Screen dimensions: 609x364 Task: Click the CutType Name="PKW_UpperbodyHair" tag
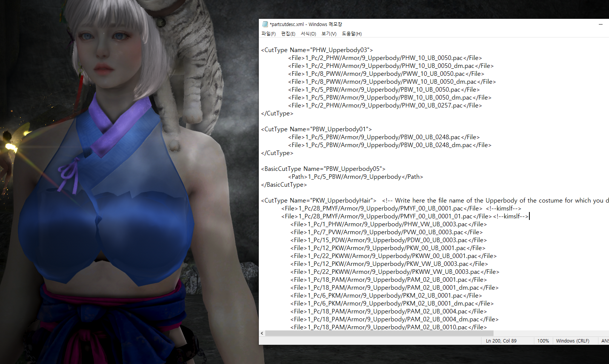[x=319, y=200]
